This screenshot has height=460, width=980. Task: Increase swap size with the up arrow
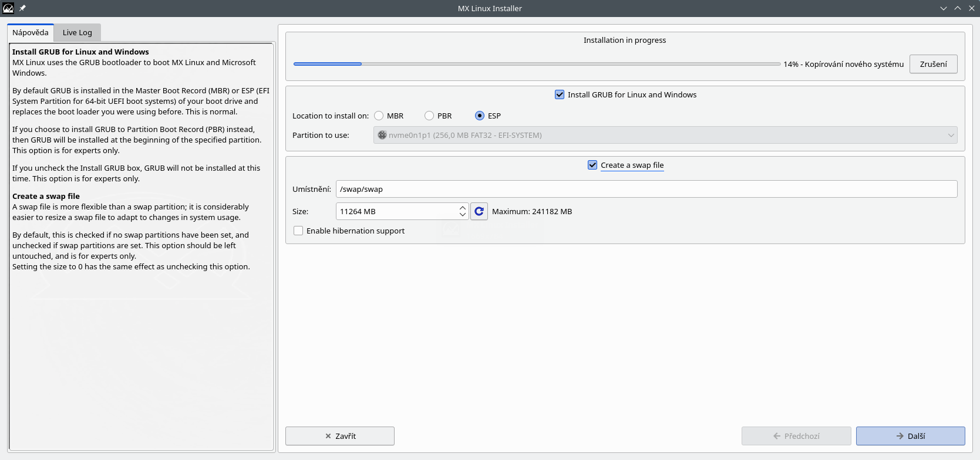point(463,208)
